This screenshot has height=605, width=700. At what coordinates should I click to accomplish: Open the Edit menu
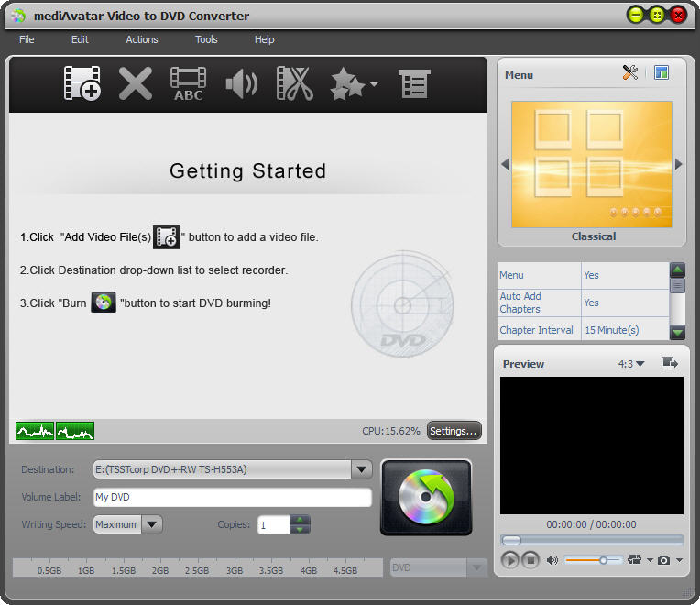80,39
